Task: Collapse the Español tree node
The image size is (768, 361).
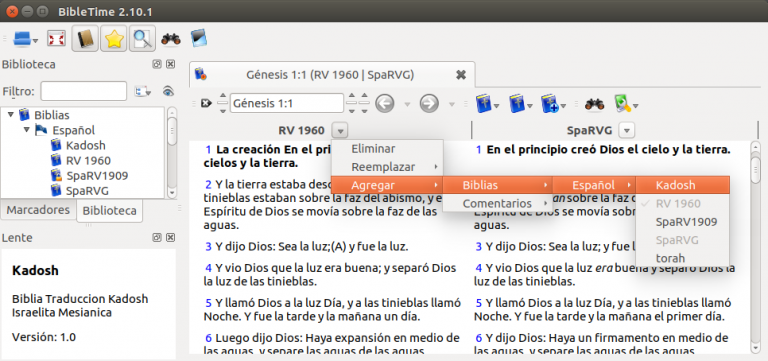Action: click(26, 130)
